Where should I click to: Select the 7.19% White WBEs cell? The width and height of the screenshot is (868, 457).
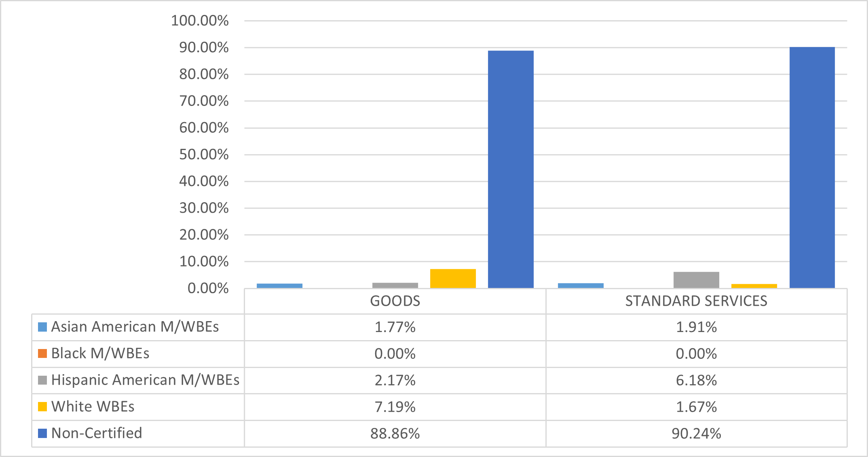point(395,407)
